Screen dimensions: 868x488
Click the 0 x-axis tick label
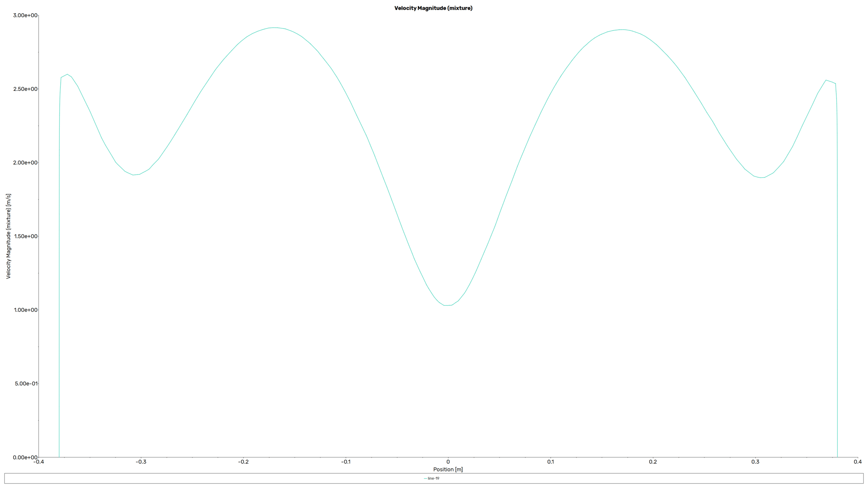(448, 462)
